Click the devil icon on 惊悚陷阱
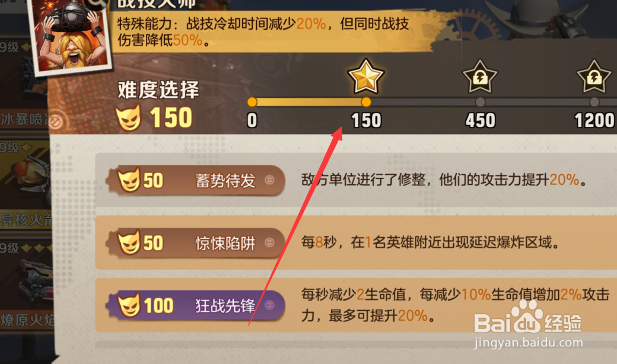Screen dimensions: 617x364 click(129, 242)
